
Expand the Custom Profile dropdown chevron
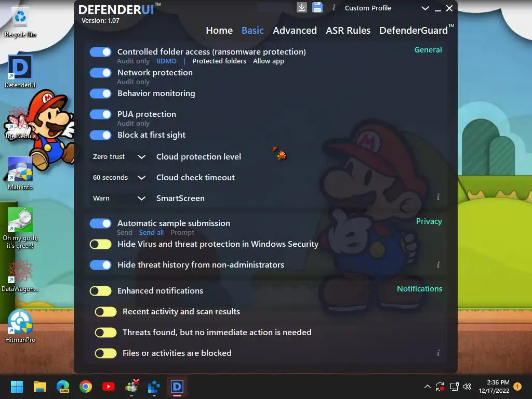coord(425,8)
